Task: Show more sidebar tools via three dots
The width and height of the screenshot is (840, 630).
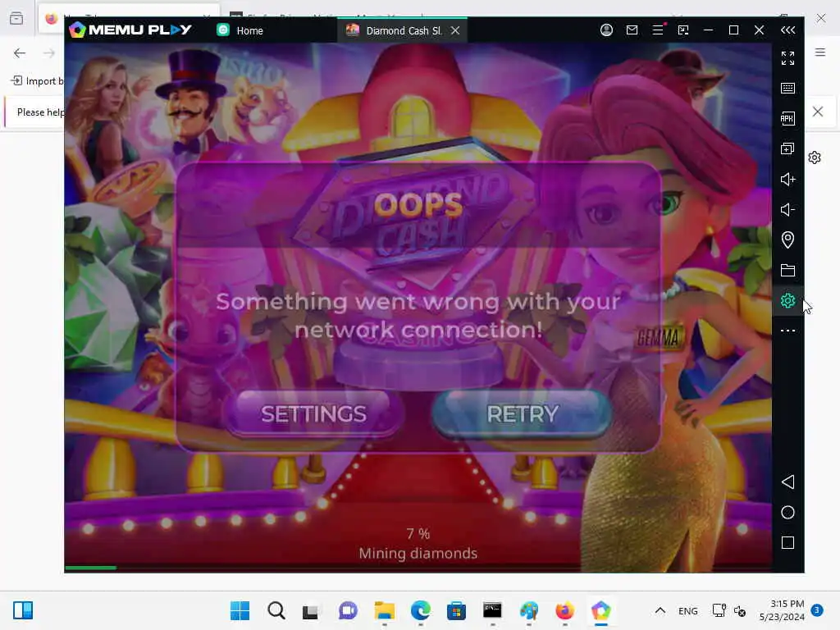Action: tap(787, 331)
